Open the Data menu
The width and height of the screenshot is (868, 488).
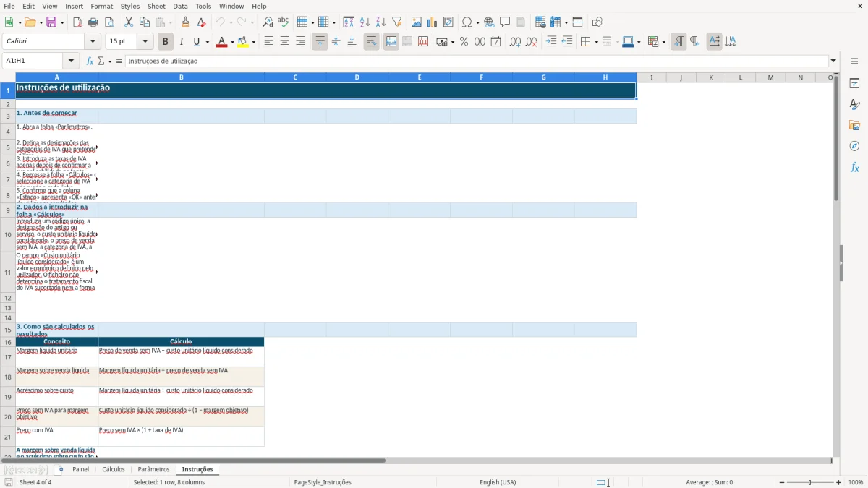[180, 6]
